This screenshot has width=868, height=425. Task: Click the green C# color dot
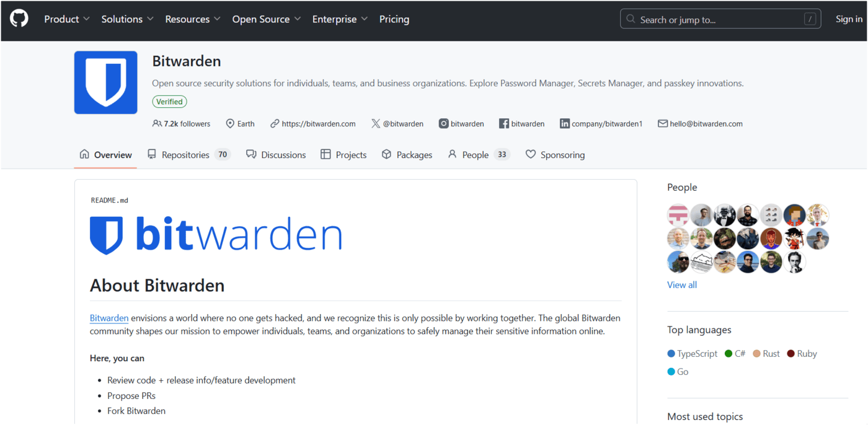(x=728, y=354)
